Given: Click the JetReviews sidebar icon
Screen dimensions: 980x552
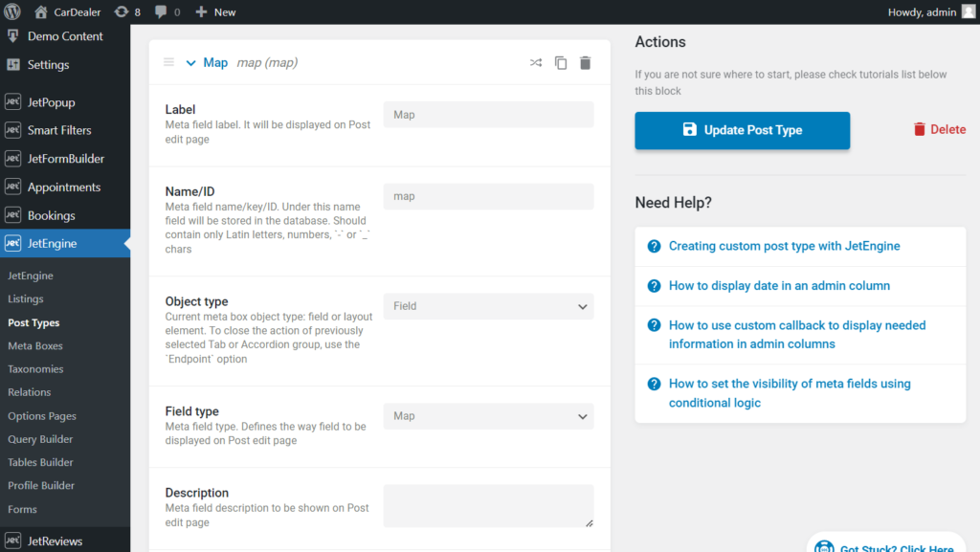Looking at the screenshot, I should click(13, 541).
